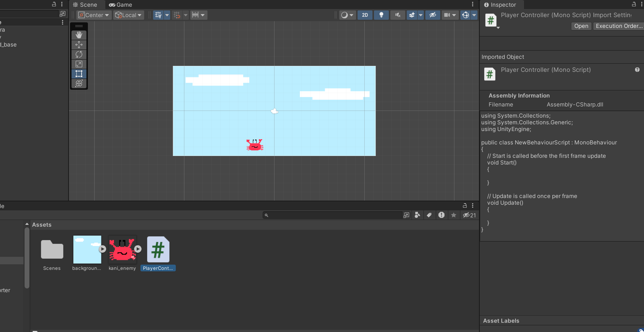Open the Local rotation dropdown
Image resolution: width=644 pixels, height=332 pixels.
pyautogui.click(x=129, y=15)
